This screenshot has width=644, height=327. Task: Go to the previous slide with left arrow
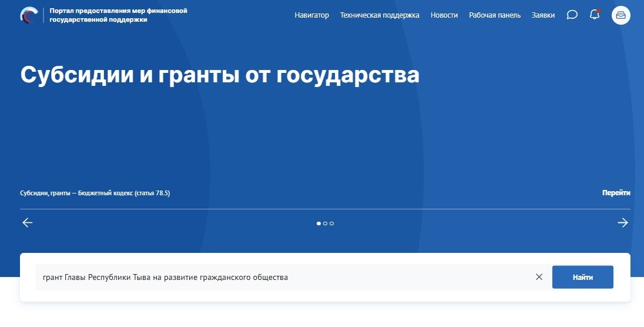click(28, 223)
